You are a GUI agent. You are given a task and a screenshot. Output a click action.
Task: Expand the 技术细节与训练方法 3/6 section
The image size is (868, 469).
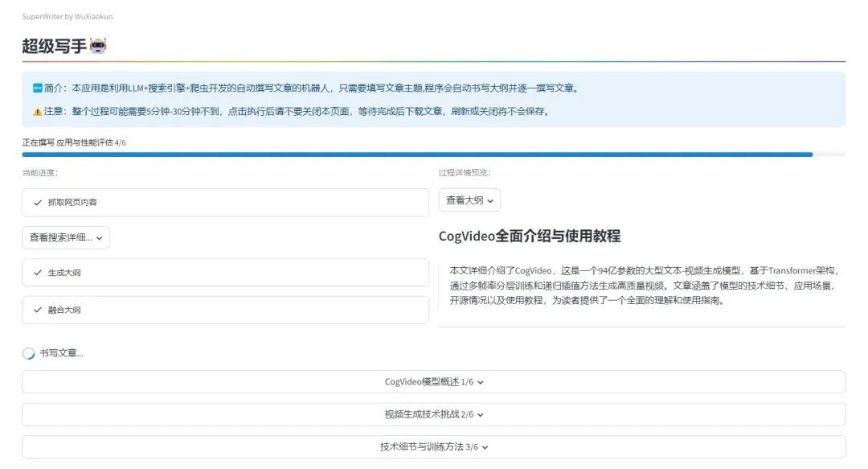[x=433, y=446]
